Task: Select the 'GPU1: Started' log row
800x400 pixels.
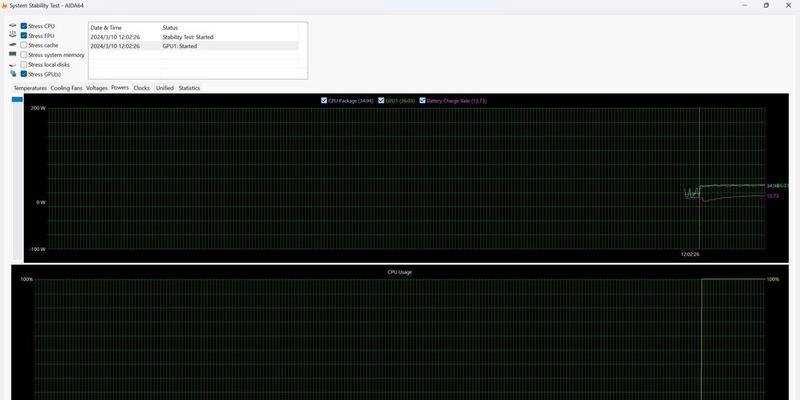Action: click(194, 46)
